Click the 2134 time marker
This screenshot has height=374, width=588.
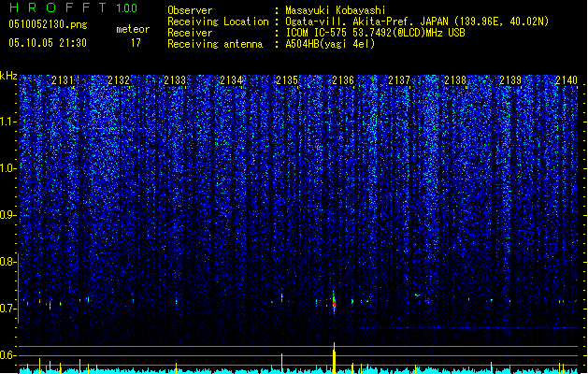(x=231, y=79)
